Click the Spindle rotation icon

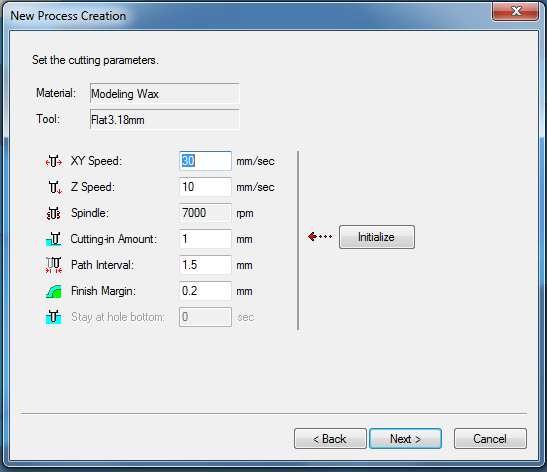click(53, 213)
